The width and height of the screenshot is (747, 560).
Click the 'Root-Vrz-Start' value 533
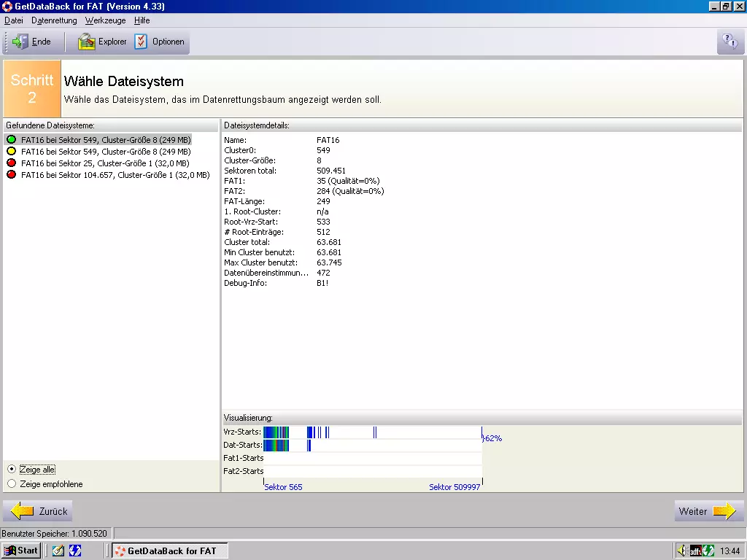point(323,222)
